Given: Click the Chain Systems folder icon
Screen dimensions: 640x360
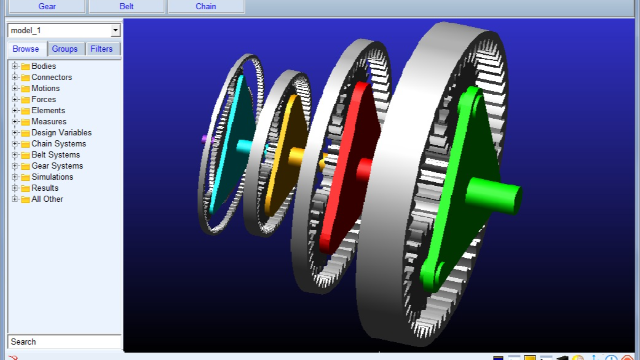Looking at the screenshot, I should point(25,144).
